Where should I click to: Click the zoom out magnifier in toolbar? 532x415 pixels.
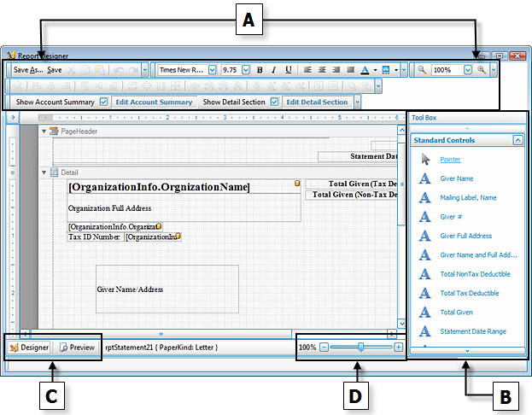coord(422,69)
